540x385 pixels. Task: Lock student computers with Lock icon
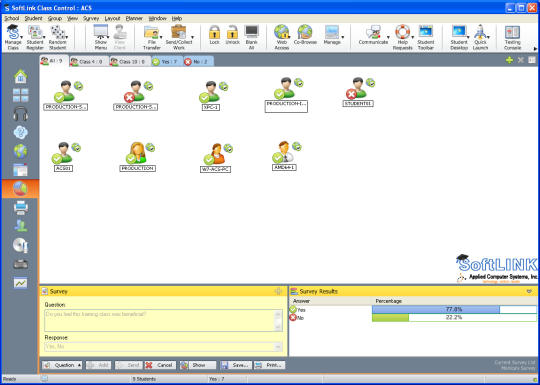(x=214, y=35)
